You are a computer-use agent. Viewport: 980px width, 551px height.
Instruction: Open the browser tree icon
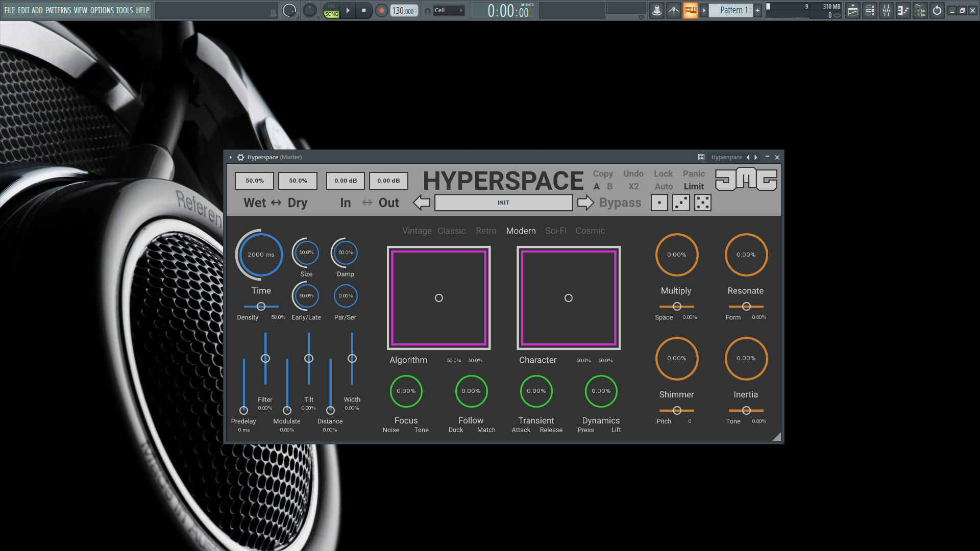tap(920, 10)
